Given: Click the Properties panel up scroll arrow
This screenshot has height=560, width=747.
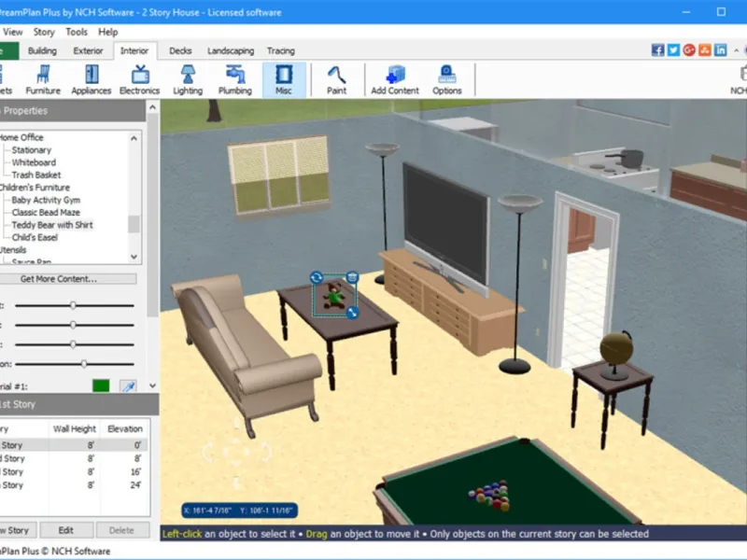Looking at the screenshot, I should pyautogui.click(x=152, y=107).
